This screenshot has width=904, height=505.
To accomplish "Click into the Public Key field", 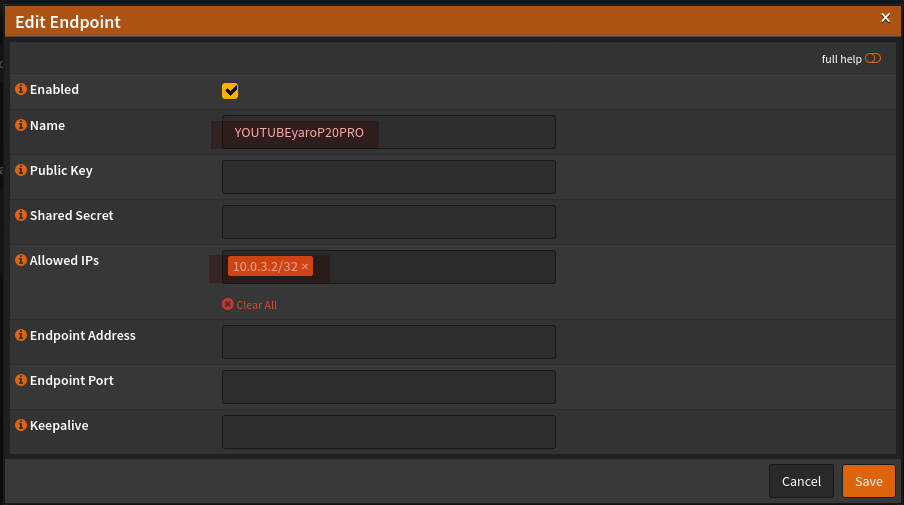I will (x=388, y=177).
